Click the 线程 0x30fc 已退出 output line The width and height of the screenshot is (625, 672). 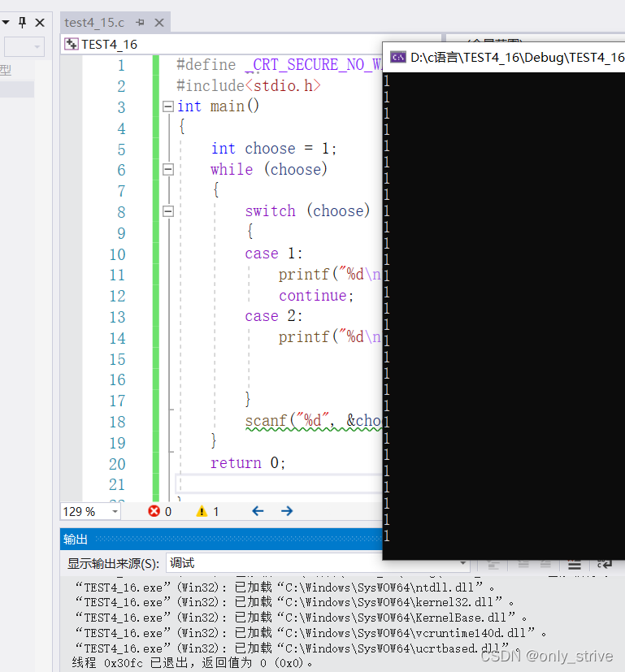coord(192,663)
